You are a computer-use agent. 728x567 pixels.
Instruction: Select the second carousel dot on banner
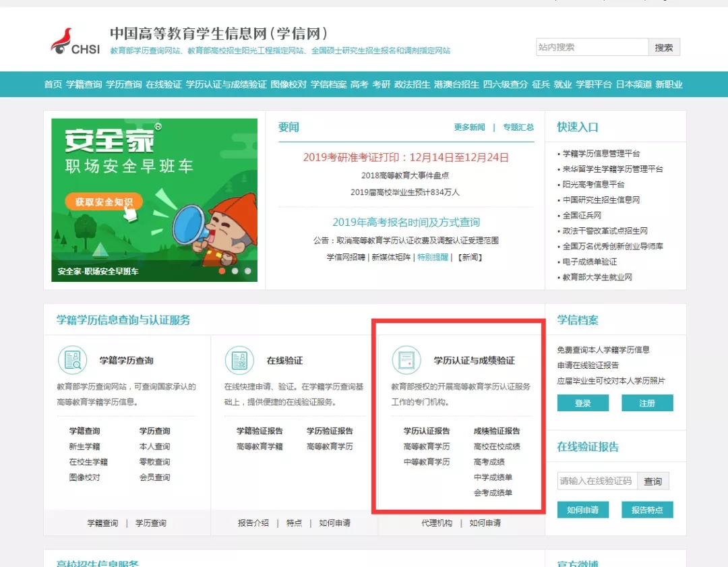235,271
